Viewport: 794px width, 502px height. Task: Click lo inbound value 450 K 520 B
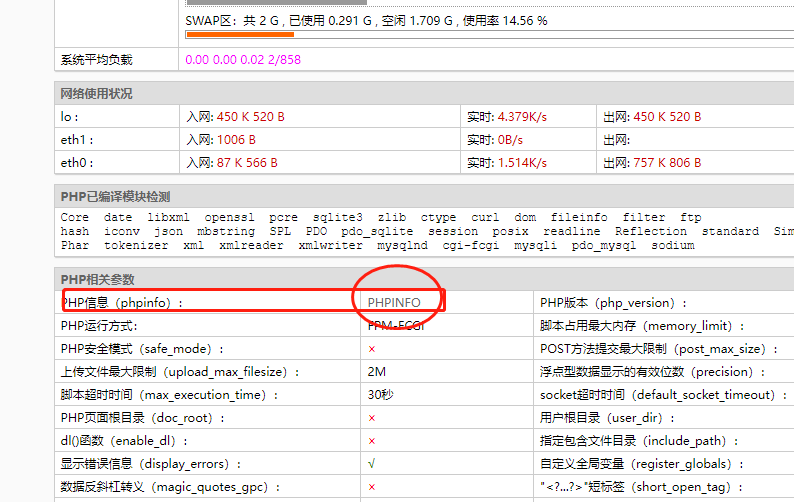point(251,117)
